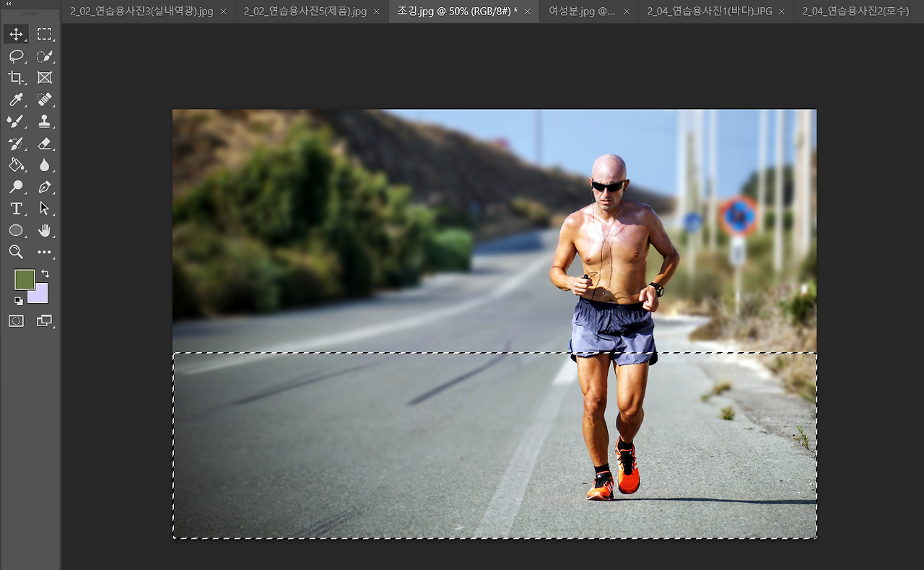Viewport: 924px width, 570px height.
Task: Close the 2_04_연습용사진1(바다).JPG tab
Action: click(x=782, y=12)
